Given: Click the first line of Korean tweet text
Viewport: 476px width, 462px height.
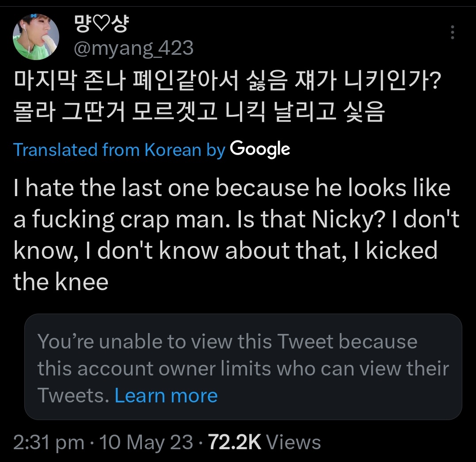Looking at the screenshot, I should (x=225, y=82).
